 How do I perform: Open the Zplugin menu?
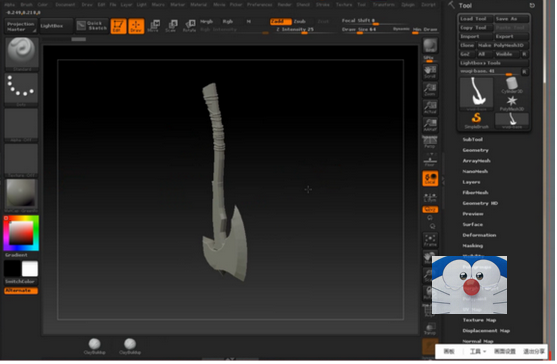coord(408,5)
